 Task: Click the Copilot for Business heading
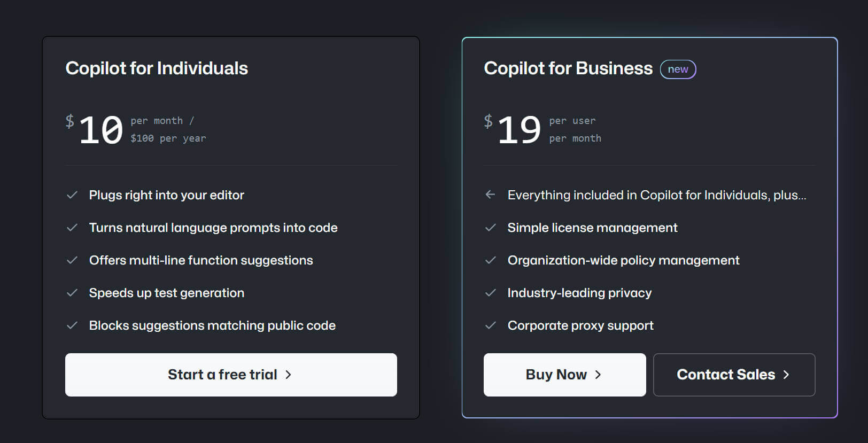coord(568,68)
